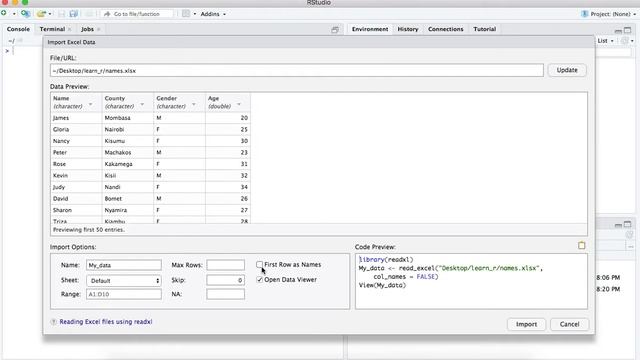
Task: Open the Name column type dropdown
Action: coord(91,105)
